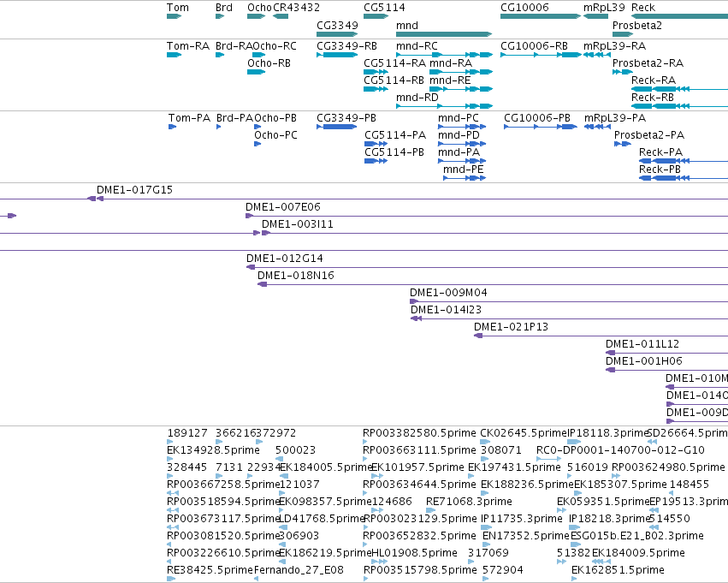This screenshot has width=728, height=583.
Task: Click the 572904 EST label
Action: coord(503,571)
